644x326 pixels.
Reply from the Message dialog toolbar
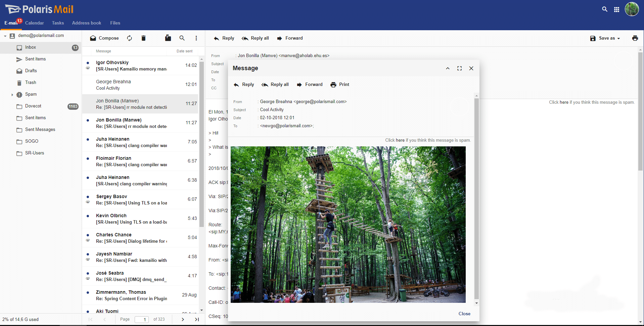coord(244,85)
